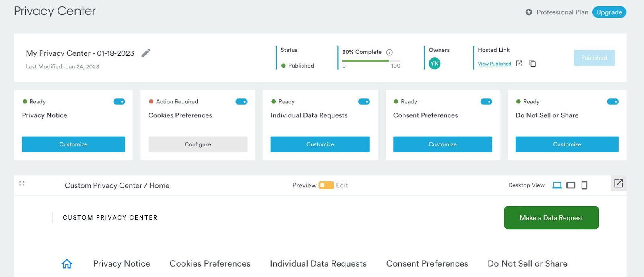Expand preview to fullscreen icon
Screen dimensions: 644x277
click(22, 183)
